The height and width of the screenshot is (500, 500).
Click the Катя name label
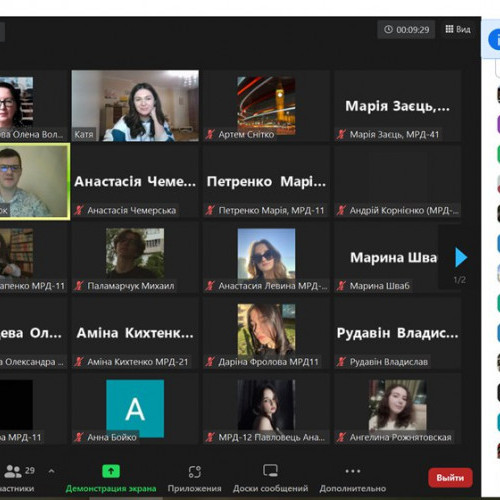click(x=84, y=135)
